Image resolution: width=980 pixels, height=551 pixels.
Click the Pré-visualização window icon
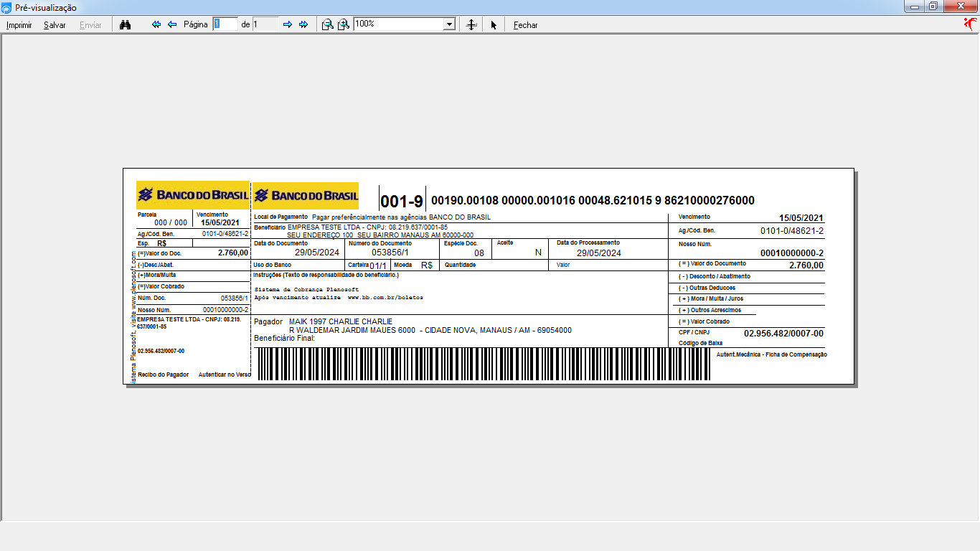[6, 7]
